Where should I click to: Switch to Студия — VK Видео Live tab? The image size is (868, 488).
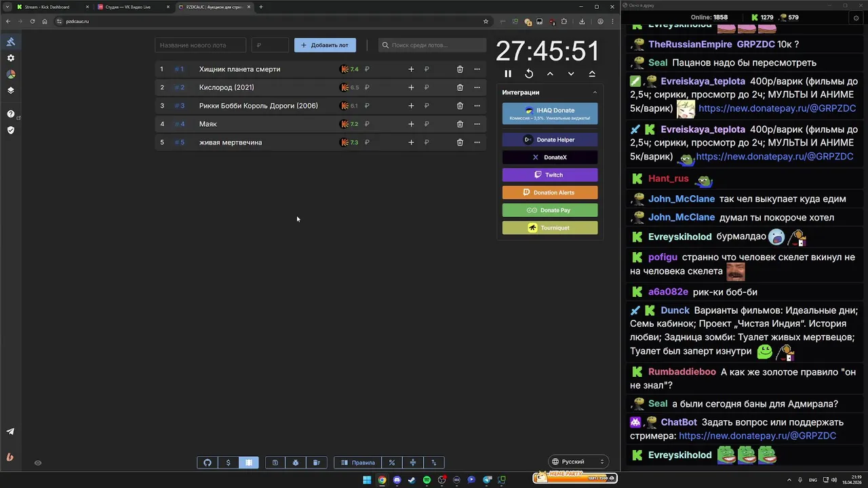coord(133,7)
